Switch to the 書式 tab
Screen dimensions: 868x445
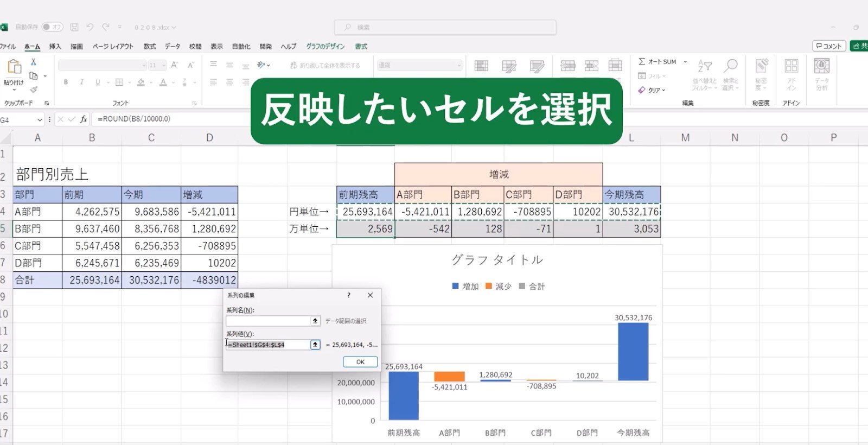[x=361, y=47]
